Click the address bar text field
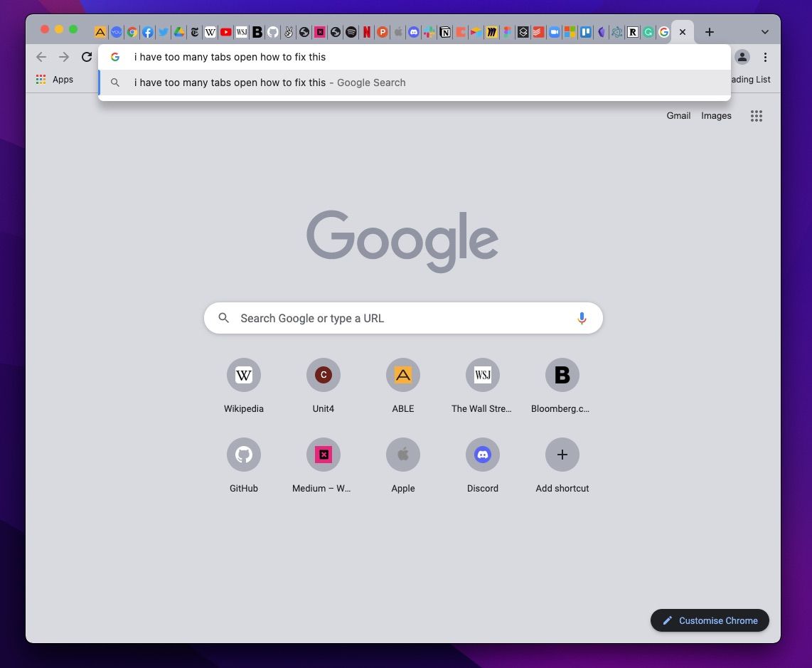The width and height of the screenshot is (812, 668). pyautogui.click(x=415, y=57)
